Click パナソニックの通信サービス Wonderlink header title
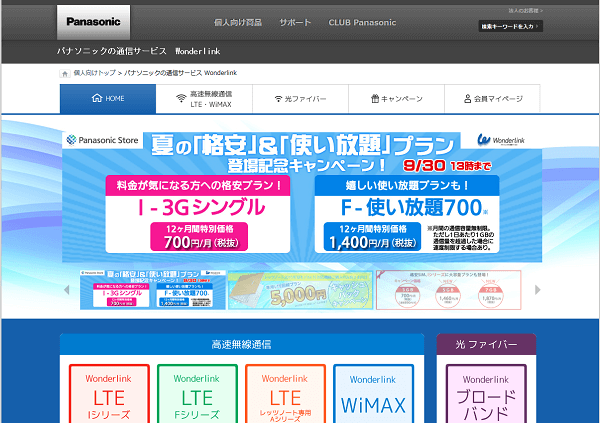Screen dimensions: 600x423 (139, 51)
